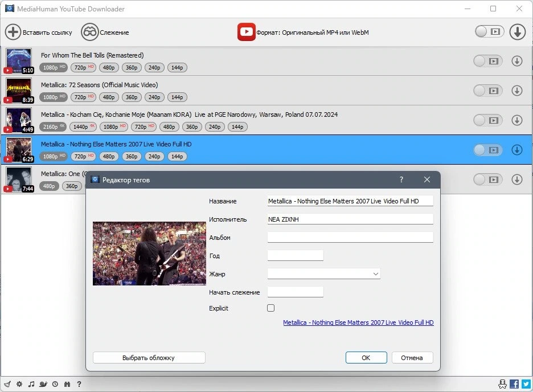
Task: Select 720p for For Whom The Bell Tolls
Action: pyautogui.click(x=83, y=68)
